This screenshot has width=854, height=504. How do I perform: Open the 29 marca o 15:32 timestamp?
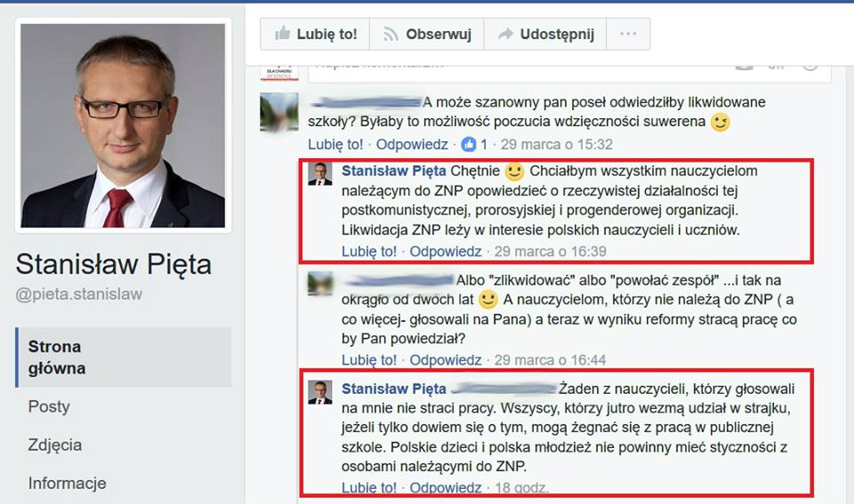coord(557,144)
